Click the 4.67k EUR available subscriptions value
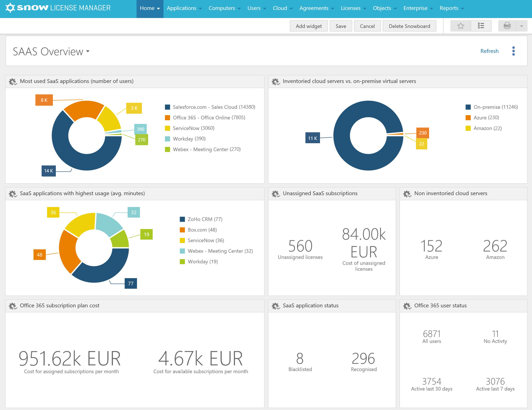Screen dimensions: 532x410 click(x=201, y=359)
